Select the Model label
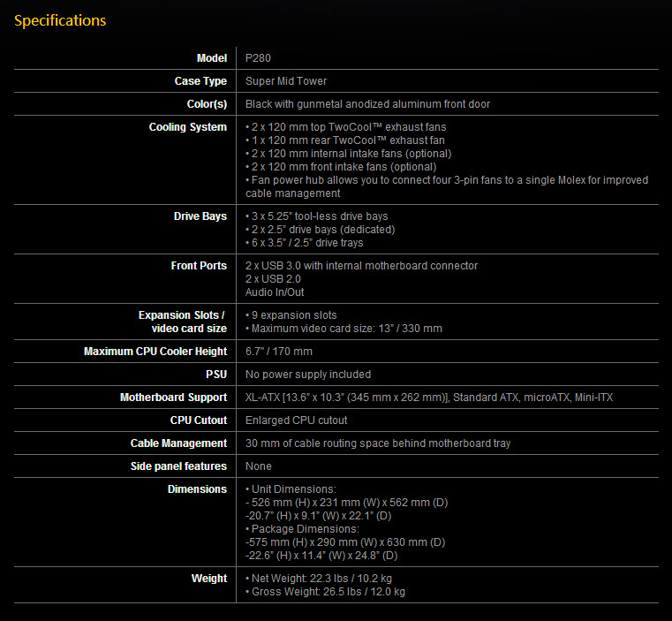This screenshot has height=621, width=672. tap(212, 58)
